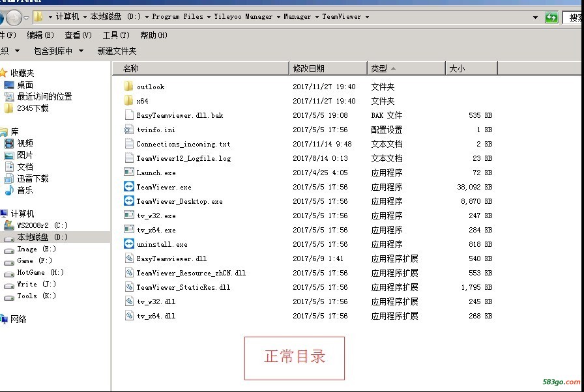The width and height of the screenshot is (584, 392).
Task: Sort files by the 类型 column
Action: coord(406,68)
